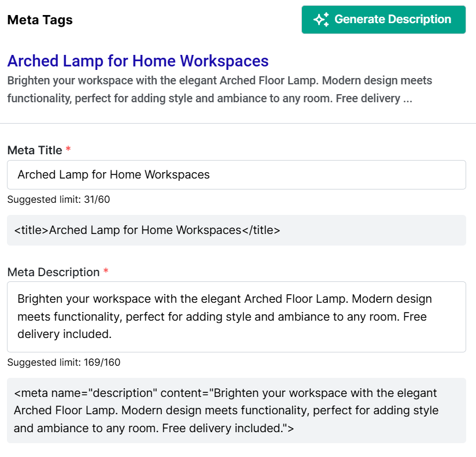This screenshot has height=457, width=476.
Task: Open the Arched Lamp for Home Workspaces preview link
Action: (138, 61)
